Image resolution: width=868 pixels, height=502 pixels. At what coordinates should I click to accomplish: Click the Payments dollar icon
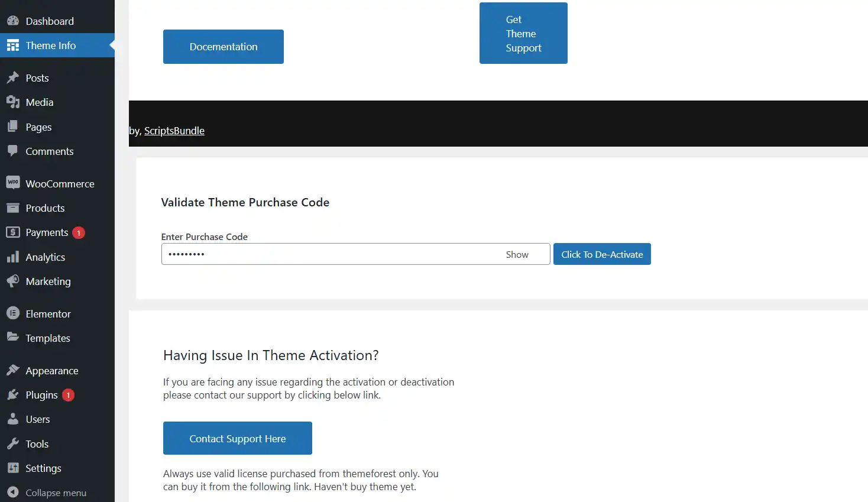pos(13,232)
